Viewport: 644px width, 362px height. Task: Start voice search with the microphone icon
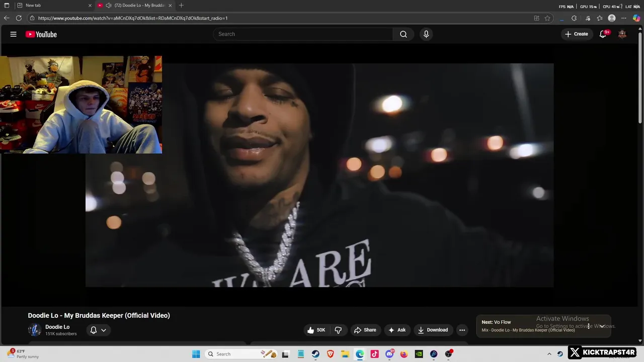(x=426, y=34)
